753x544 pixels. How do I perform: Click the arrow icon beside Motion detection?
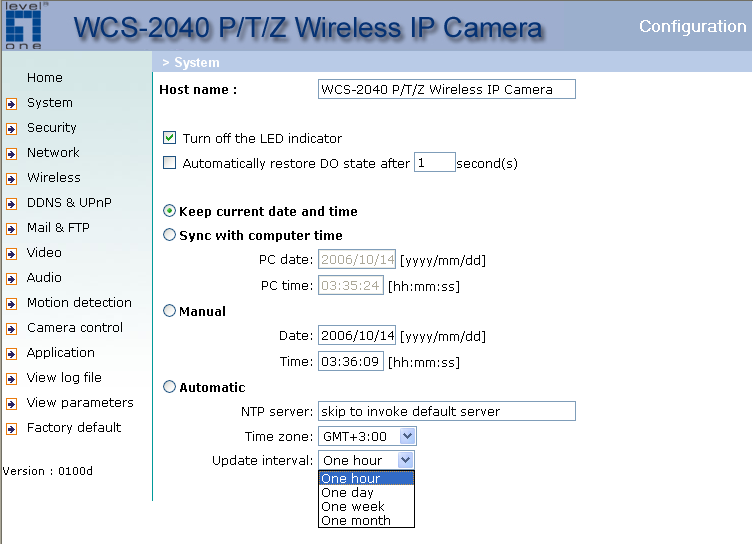tap(11, 304)
